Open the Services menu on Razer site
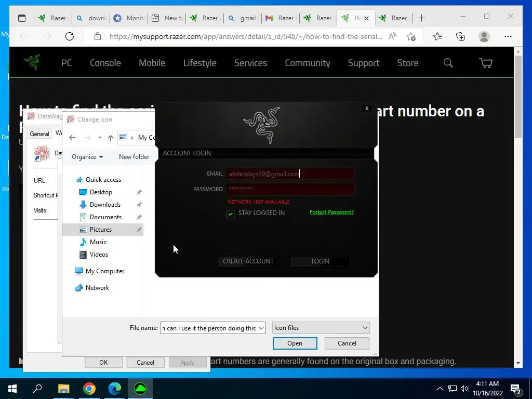 point(251,63)
